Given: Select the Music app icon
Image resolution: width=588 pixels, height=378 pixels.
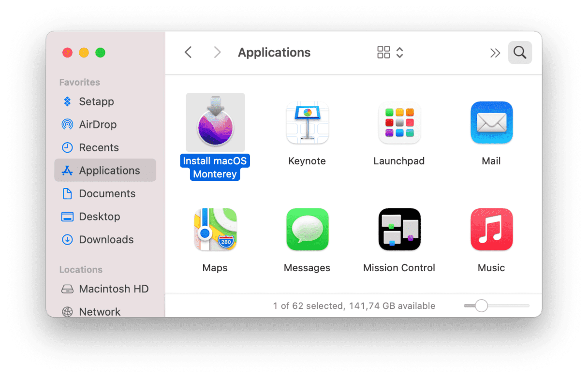Looking at the screenshot, I should point(491,229).
